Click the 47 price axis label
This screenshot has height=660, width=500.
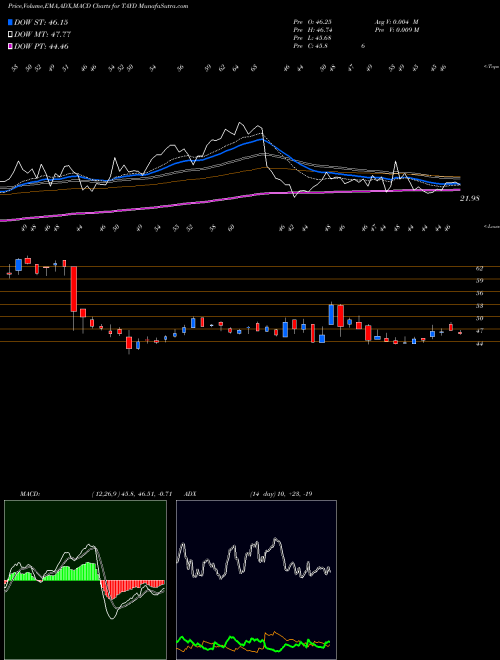pyautogui.click(x=479, y=331)
